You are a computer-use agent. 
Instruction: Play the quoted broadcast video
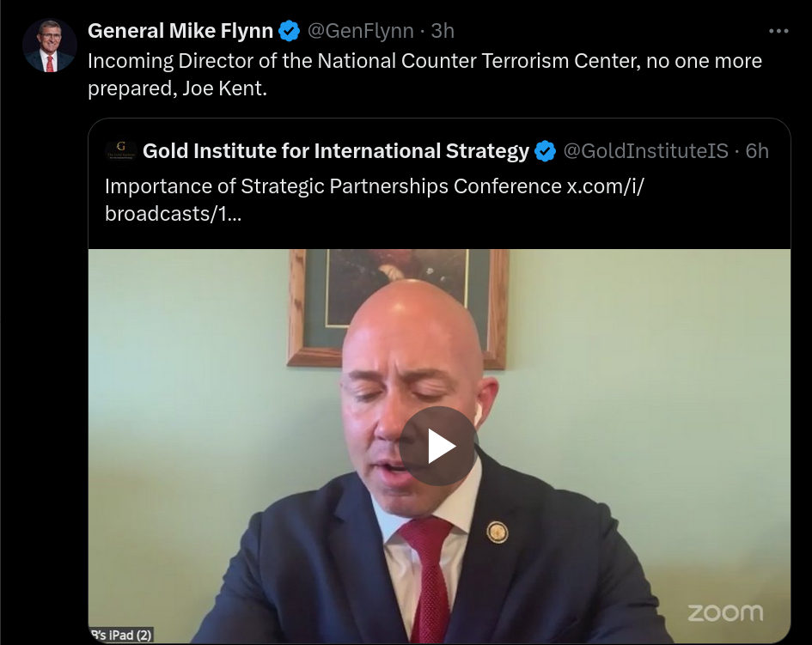pos(438,447)
